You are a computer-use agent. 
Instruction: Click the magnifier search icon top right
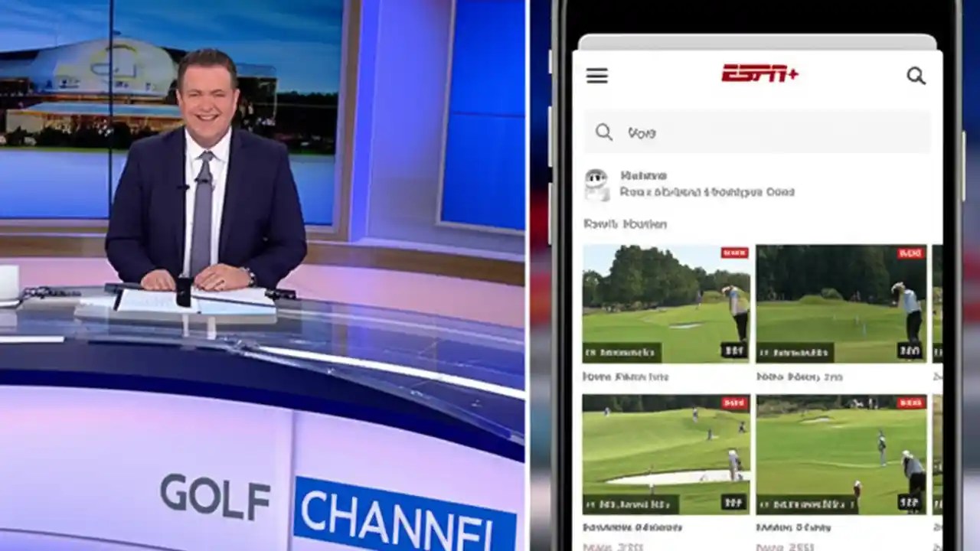(916, 77)
